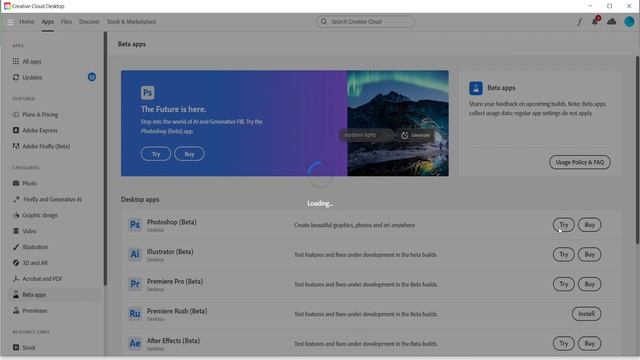
Task: Open Usage Policy & FAQ
Action: (580, 162)
